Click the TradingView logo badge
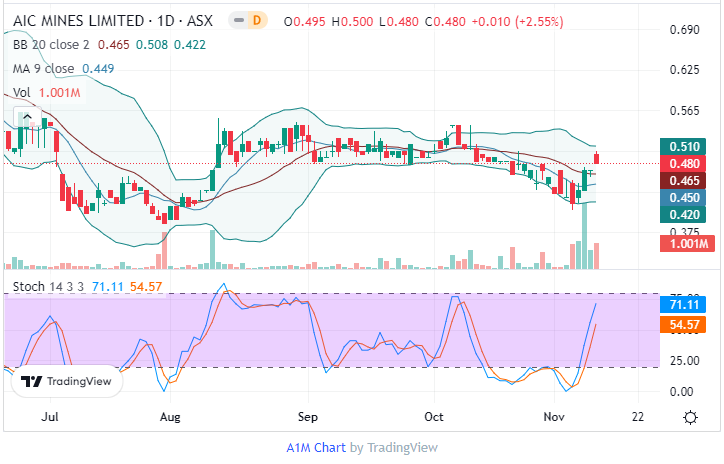This screenshot has height=464, width=724. [x=65, y=381]
